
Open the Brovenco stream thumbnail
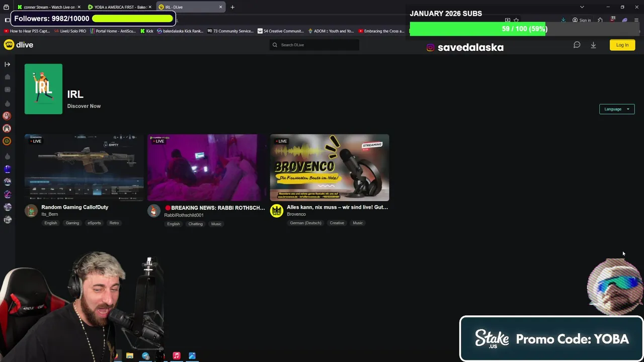tap(330, 167)
